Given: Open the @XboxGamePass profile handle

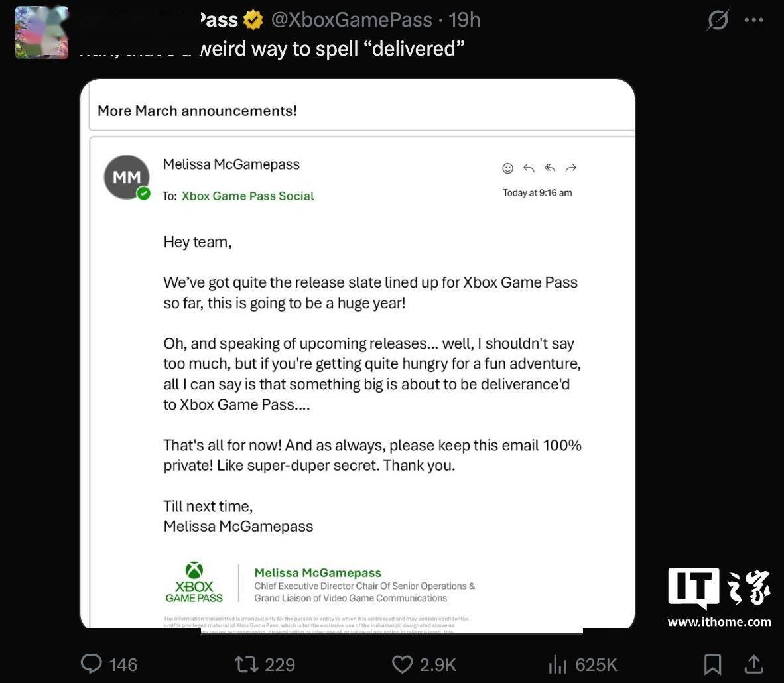Looking at the screenshot, I should (x=352, y=20).
